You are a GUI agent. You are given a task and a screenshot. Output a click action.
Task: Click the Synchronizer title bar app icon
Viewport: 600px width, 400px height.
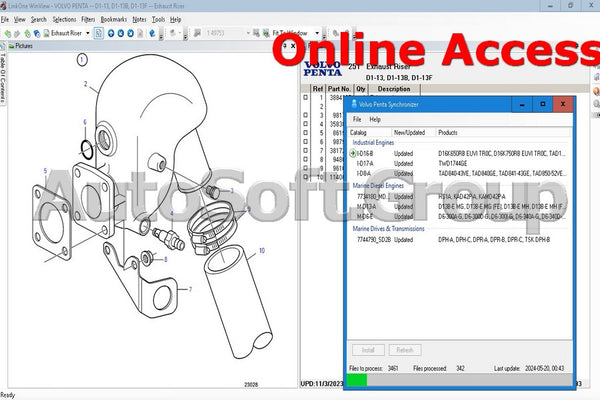(x=354, y=104)
